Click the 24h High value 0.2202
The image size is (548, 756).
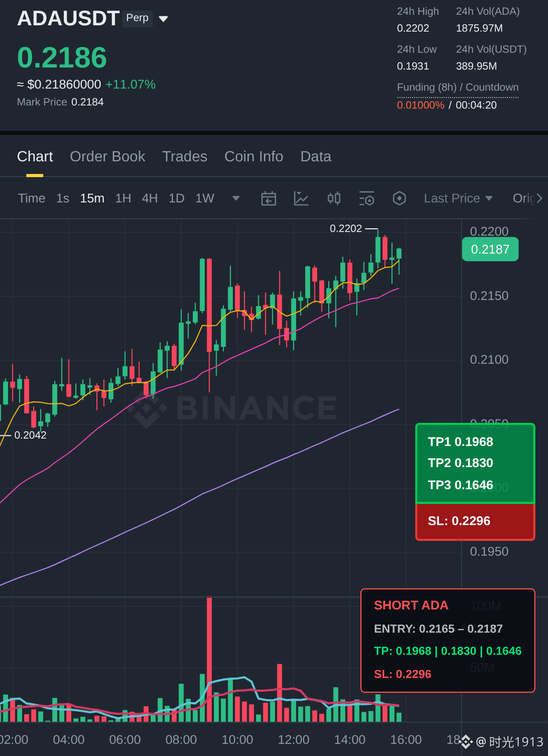click(x=413, y=28)
